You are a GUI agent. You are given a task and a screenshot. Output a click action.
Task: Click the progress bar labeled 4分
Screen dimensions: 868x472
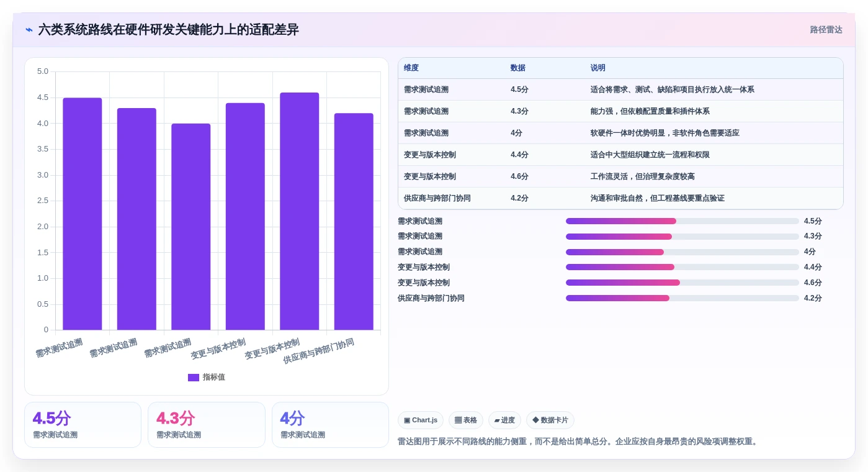(x=682, y=252)
